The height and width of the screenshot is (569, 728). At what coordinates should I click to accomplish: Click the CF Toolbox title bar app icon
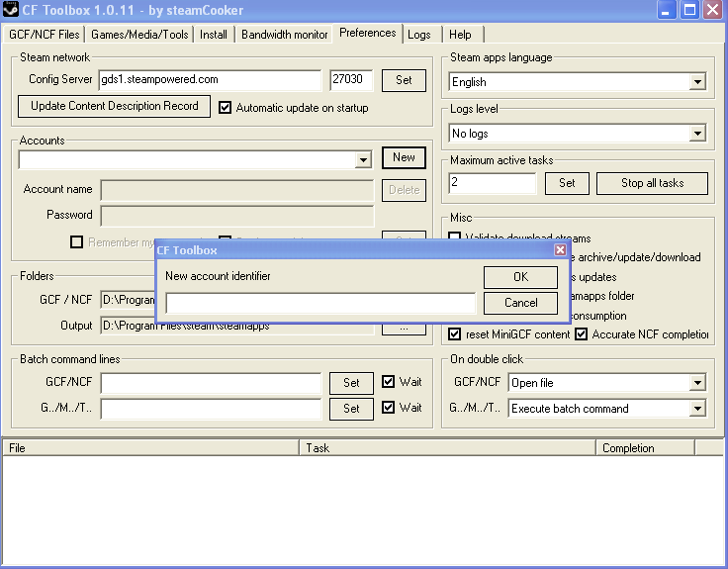coord(10,9)
